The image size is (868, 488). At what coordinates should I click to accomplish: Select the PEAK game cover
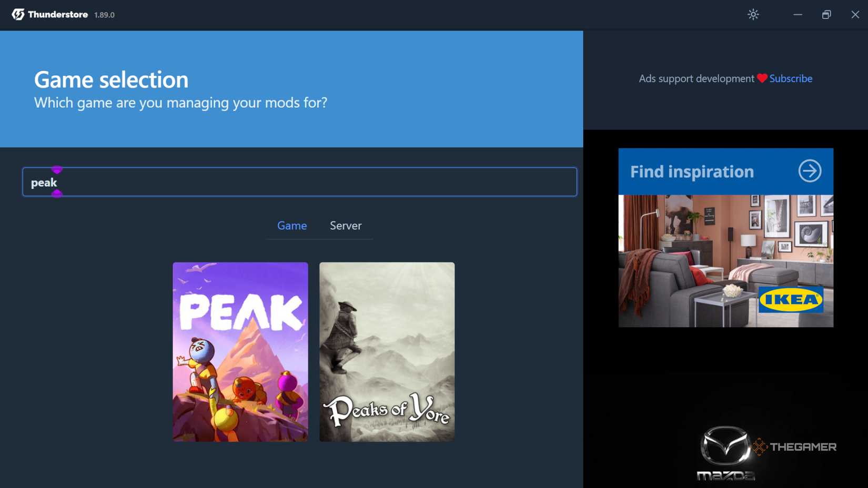(x=240, y=352)
